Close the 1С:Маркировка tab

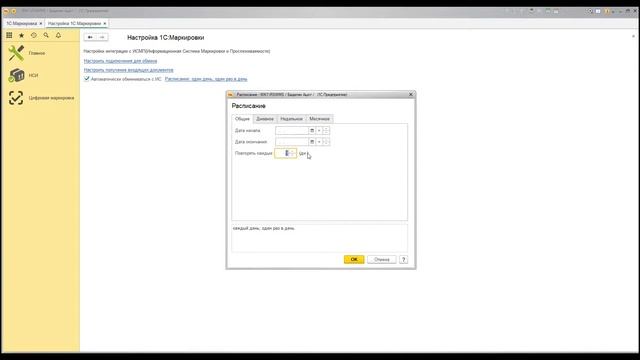click(x=41, y=24)
